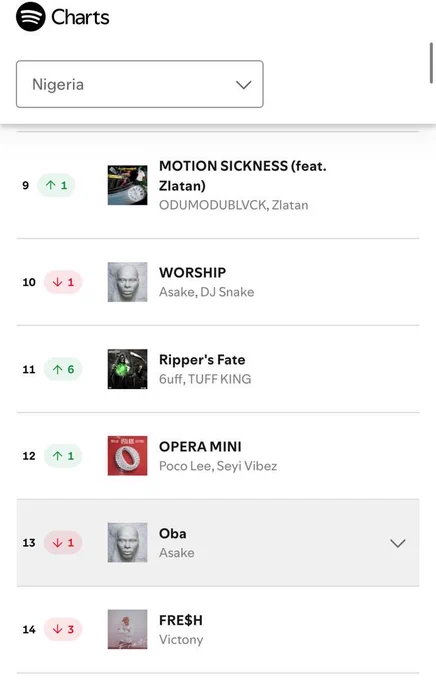Click the up 6 rank badge
Viewport: 436px width, 680px height.
click(x=63, y=369)
